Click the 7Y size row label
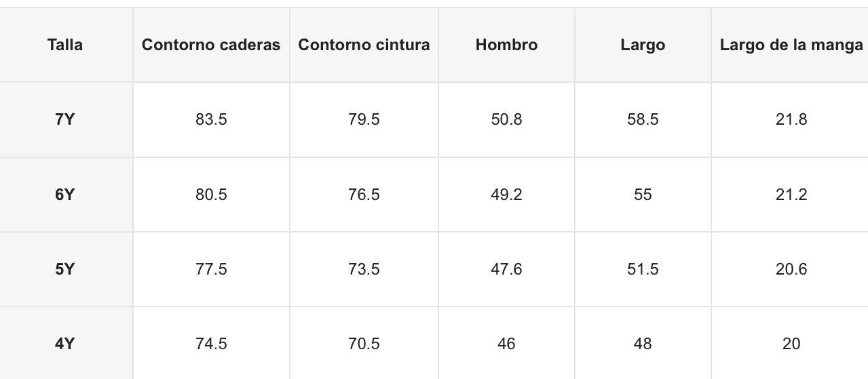The height and width of the screenshot is (379, 868). click(x=65, y=120)
